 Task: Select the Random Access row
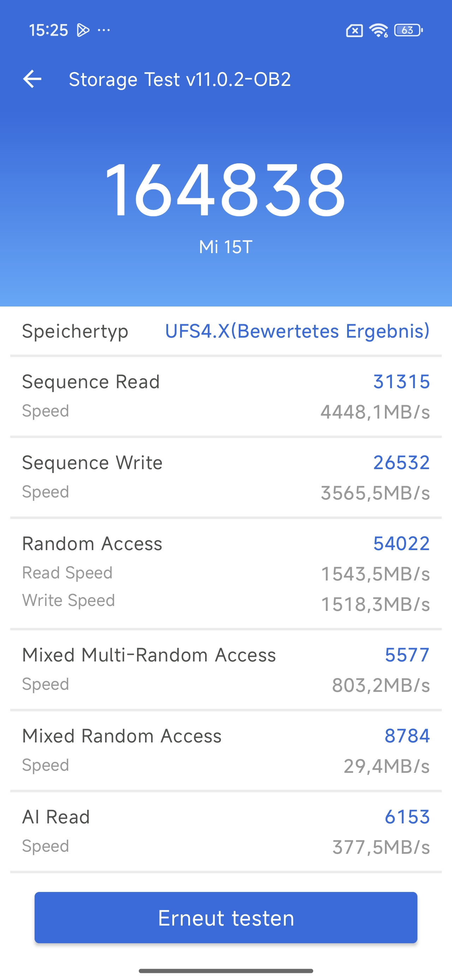pyautogui.click(x=226, y=573)
